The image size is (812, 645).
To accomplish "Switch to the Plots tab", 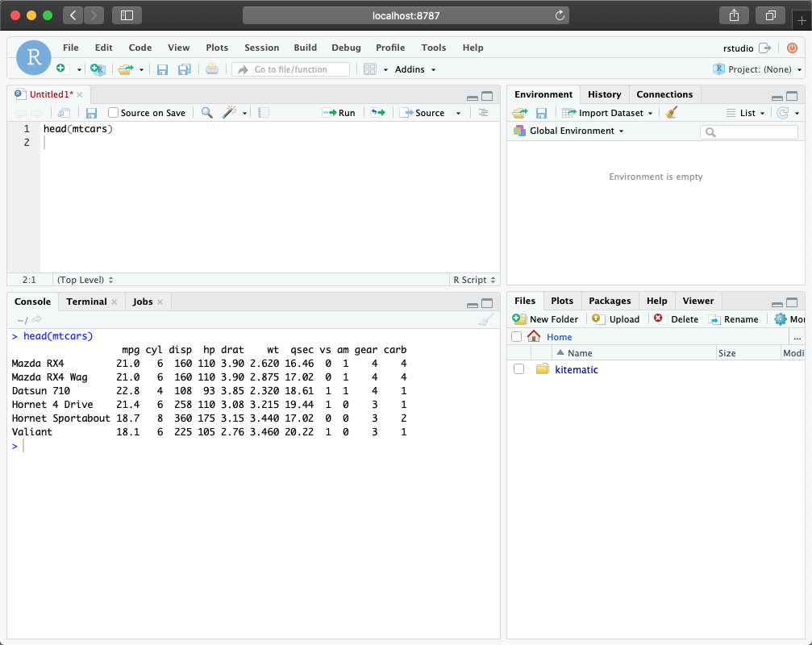I will pyautogui.click(x=562, y=301).
